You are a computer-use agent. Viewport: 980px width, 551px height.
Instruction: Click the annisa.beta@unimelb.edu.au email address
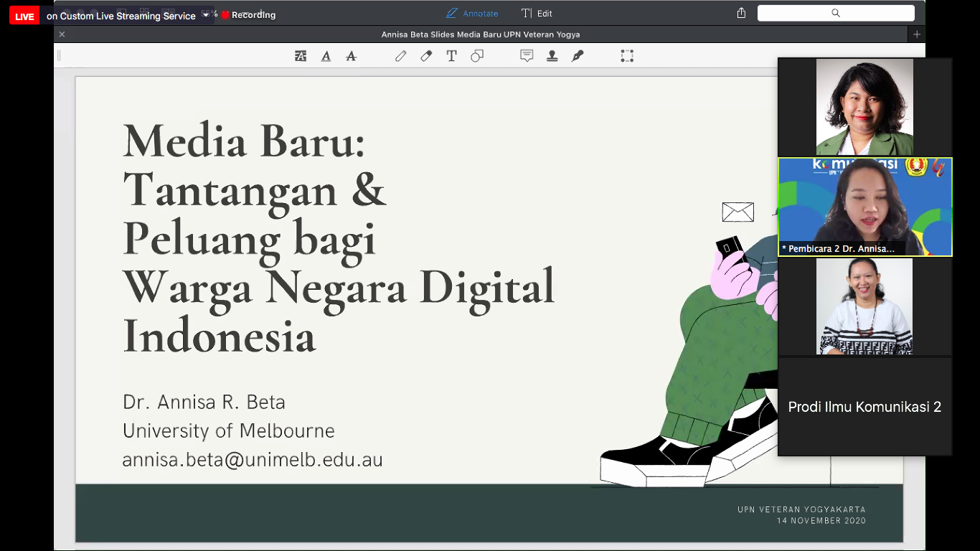pos(253,459)
